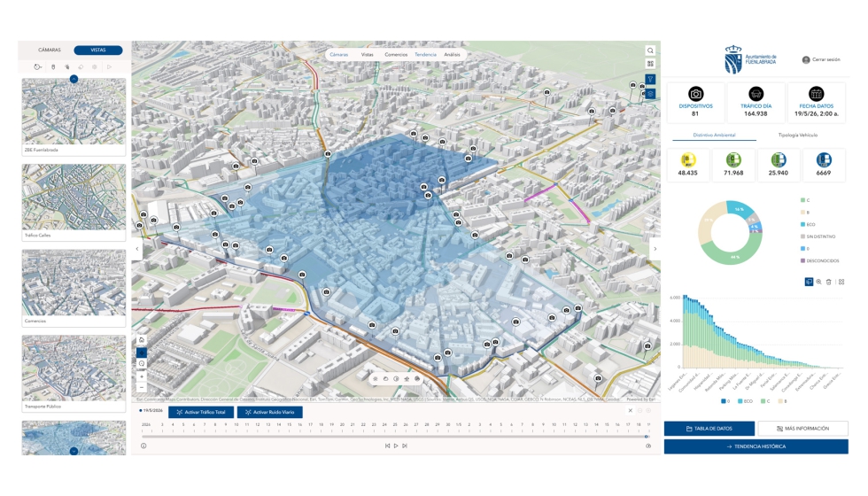Click the TRÁFICO DÍA car card
This screenshot has width=868, height=496.
point(756,103)
